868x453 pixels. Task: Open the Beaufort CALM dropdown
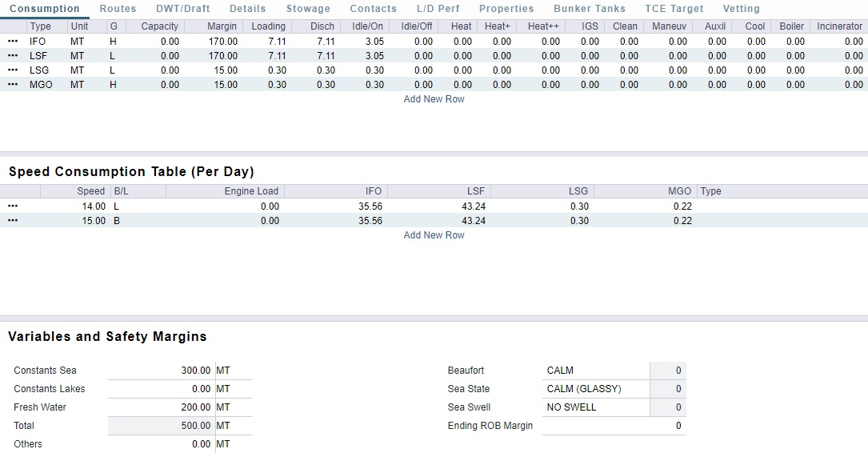pos(596,371)
